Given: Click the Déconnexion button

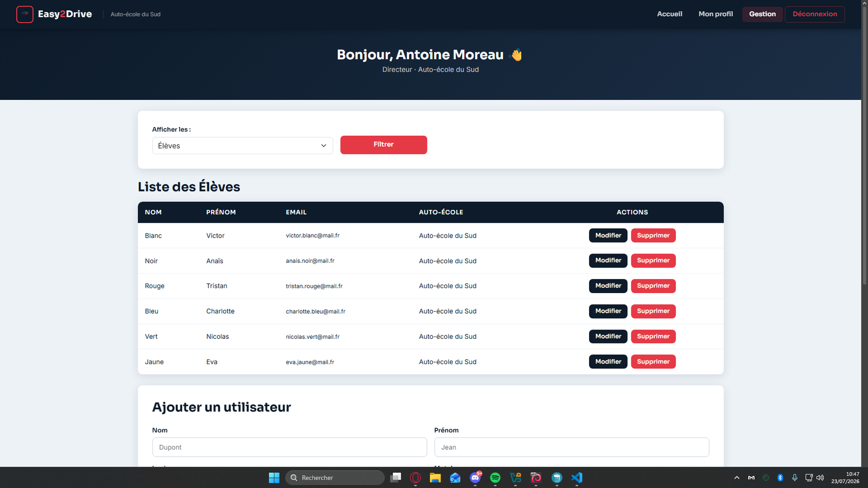Looking at the screenshot, I should (815, 14).
